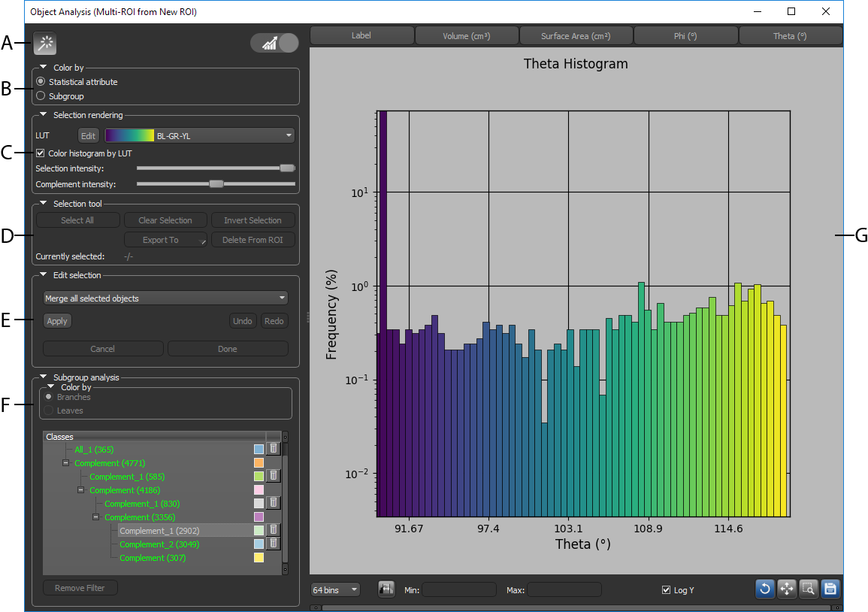Image resolution: width=868 pixels, height=612 pixels.
Task: Disable the Log Y checkbox
Action: click(x=666, y=590)
